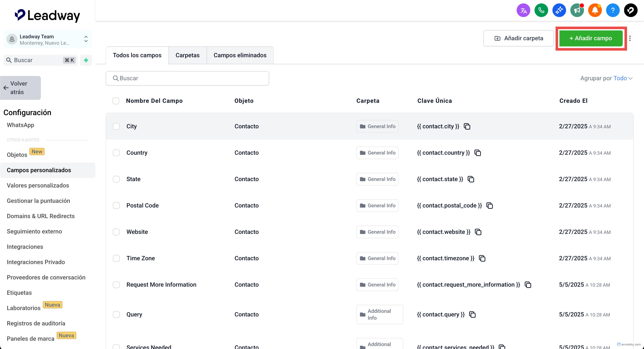Screen dimensions: 644x349
Task: Open Valores personalizados in sidebar
Action: 38,185
